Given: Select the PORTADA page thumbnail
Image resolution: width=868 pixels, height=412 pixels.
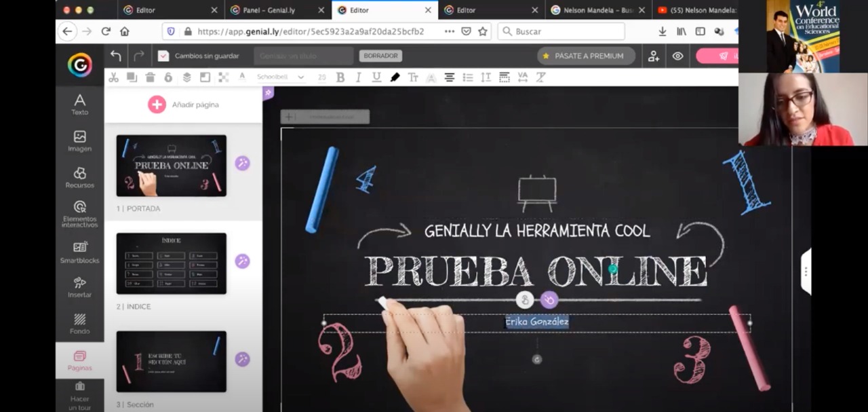Looking at the screenshot, I should [x=171, y=165].
